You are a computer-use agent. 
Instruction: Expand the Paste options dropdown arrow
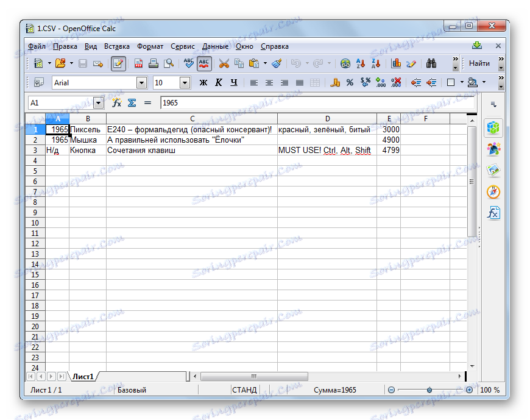[x=265, y=63]
